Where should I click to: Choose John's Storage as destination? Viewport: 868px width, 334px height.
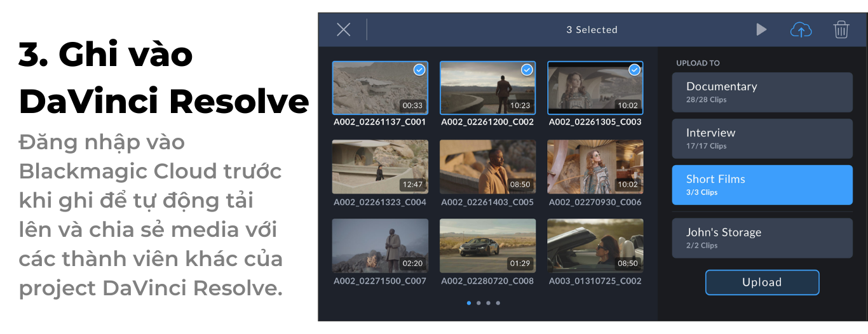coord(762,238)
